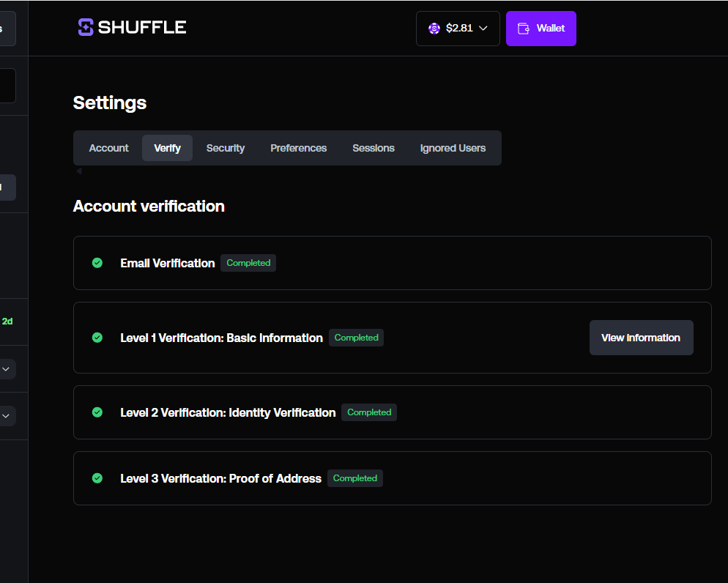Click the Shuffle logo in the header
Image resolution: width=728 pixels, height=583 pixels.
coord(132,28)
